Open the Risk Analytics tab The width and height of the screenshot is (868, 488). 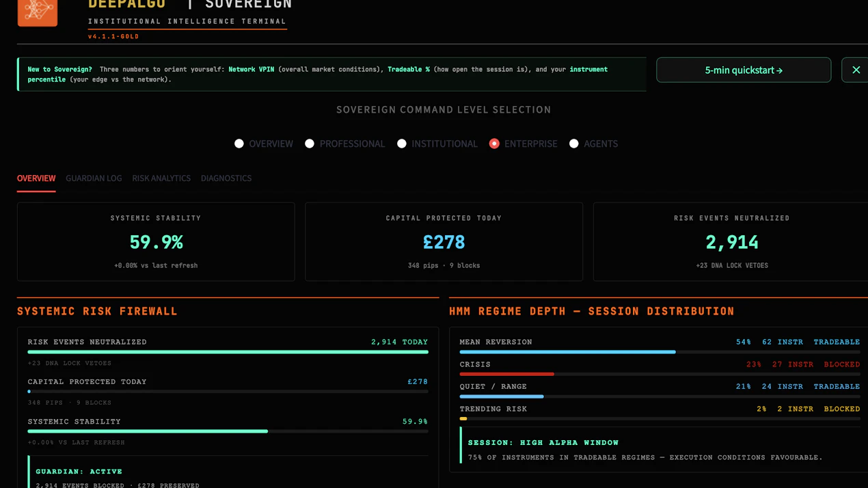(161, 178)
